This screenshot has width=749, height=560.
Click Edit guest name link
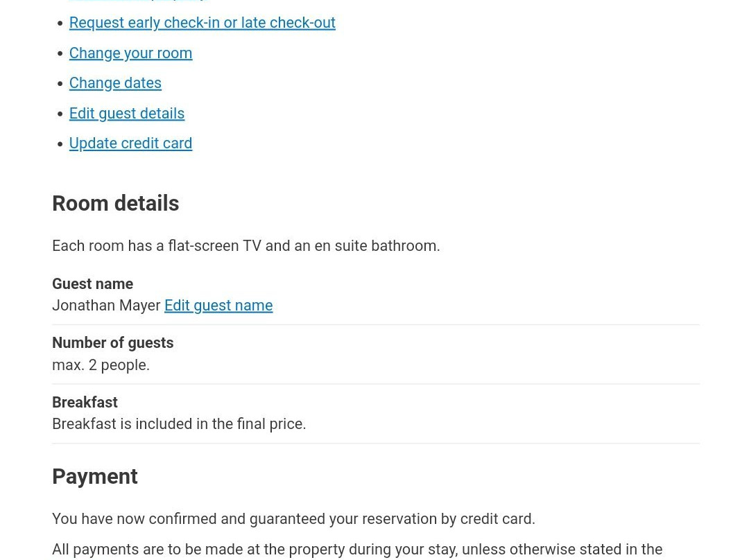pos(218,306)
